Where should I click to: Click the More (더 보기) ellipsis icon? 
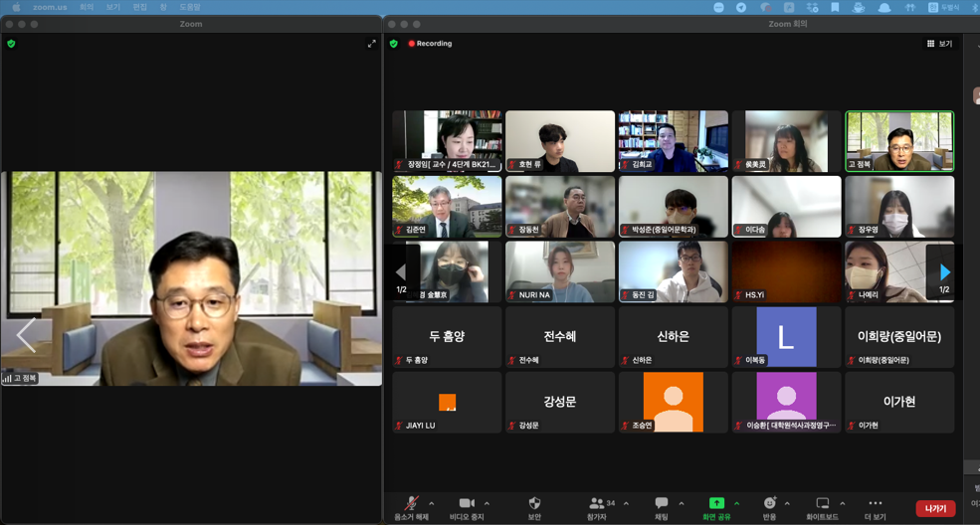tap(876, 504)
